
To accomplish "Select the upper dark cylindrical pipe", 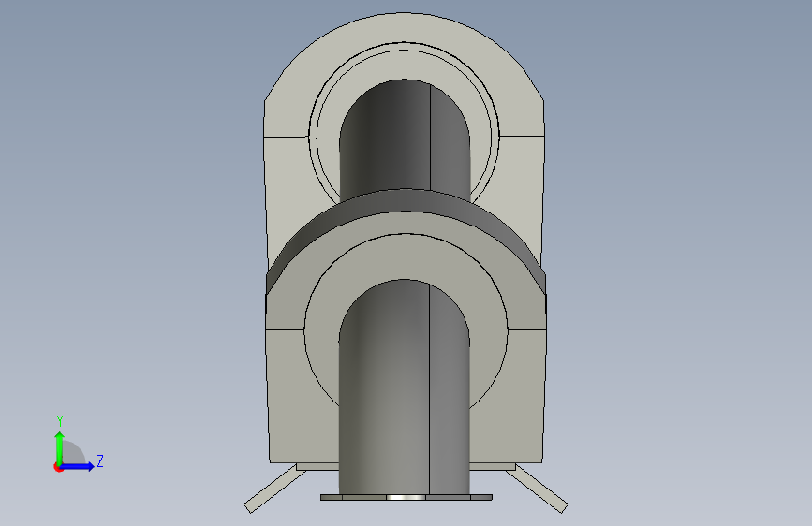I will tap(405, 138).
